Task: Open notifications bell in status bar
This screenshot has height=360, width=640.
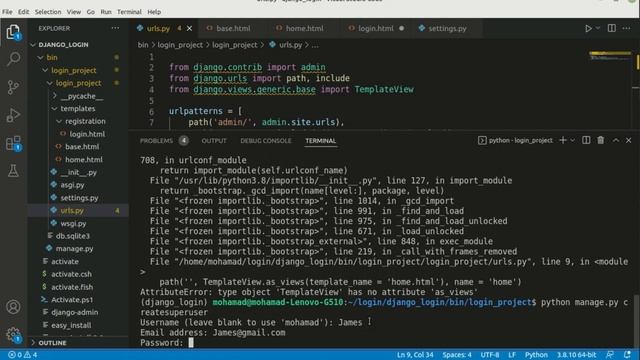Action: point(627,355)
